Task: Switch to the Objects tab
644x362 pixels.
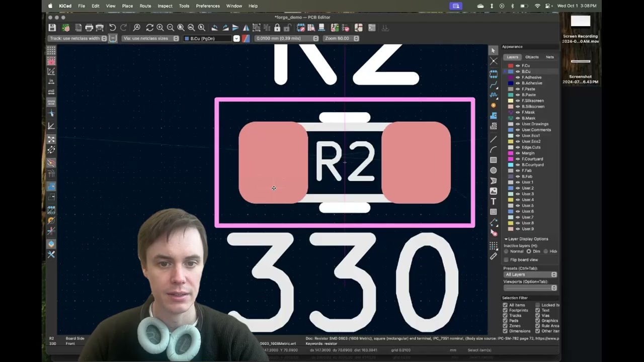Action: point(532,57)
